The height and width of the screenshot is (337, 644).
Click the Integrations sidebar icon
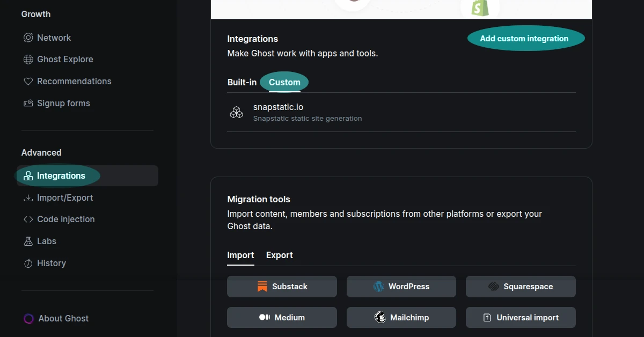[28, 175]
